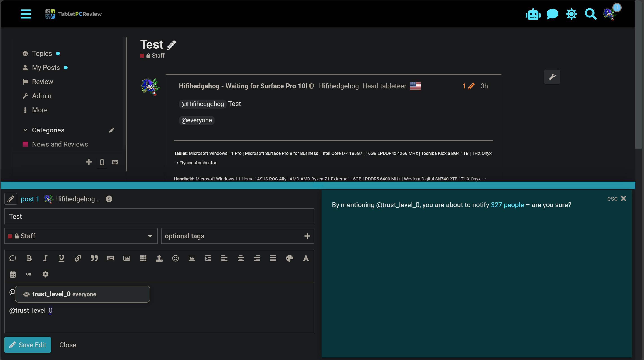This screenshot has height=360, width=644.
Task: Open the emoji picker
Action: tap(176, 258)
